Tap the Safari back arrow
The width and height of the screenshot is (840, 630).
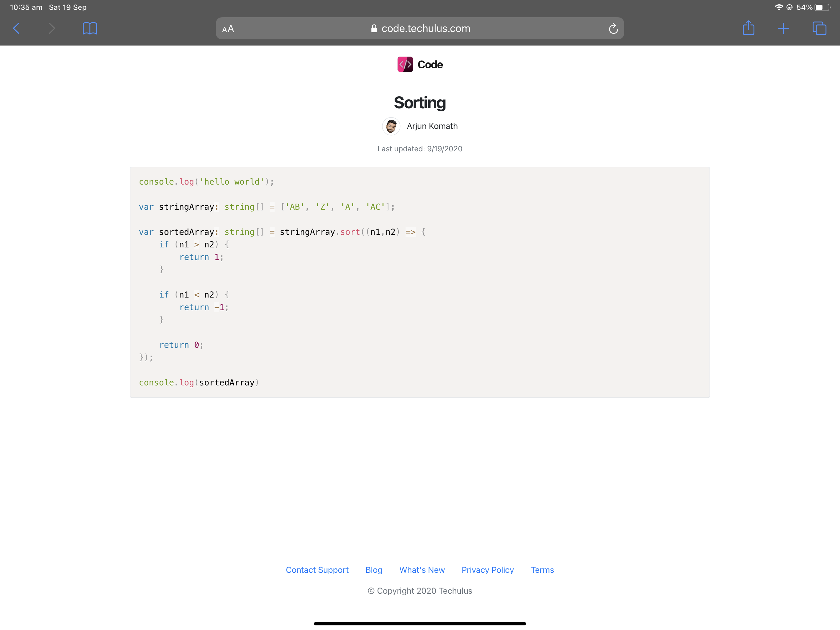pos(16,28)
